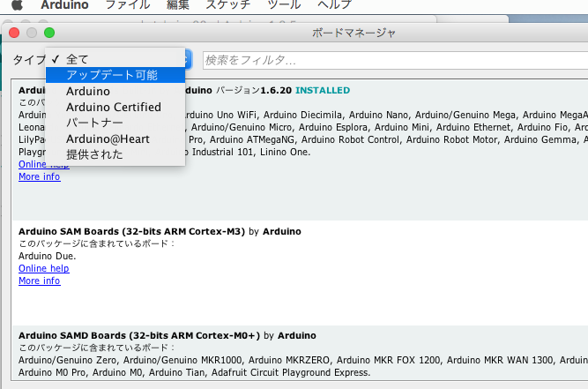Select Arduino@Heart from the type list
The height and width of the screenshot is (389, 588).
pyautogui.click(x=108, y=138)
